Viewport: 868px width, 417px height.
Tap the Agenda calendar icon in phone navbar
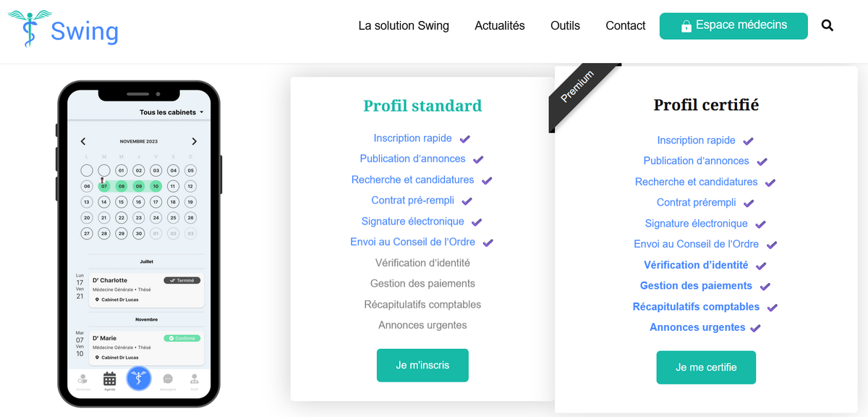109,379
